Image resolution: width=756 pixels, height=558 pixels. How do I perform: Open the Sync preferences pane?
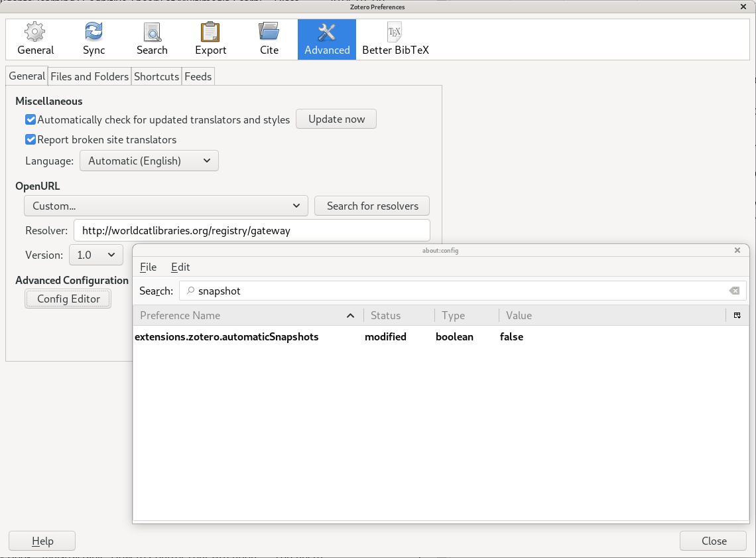94,40
